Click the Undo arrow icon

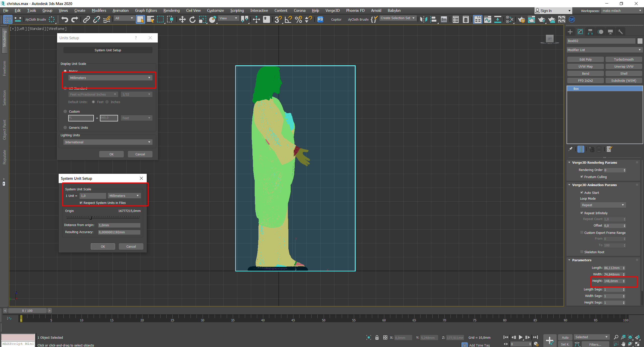pyautogui.click(x=65, y=19)
